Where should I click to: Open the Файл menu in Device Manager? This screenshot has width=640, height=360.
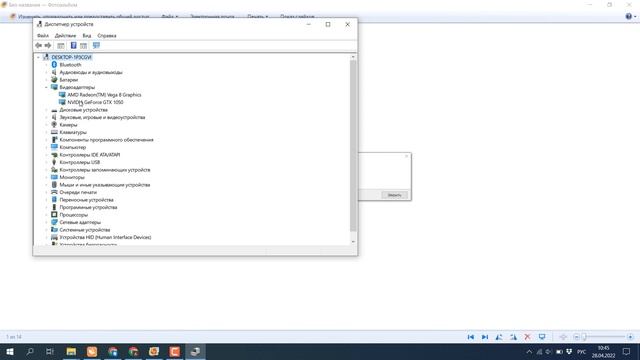pos(43,36)
